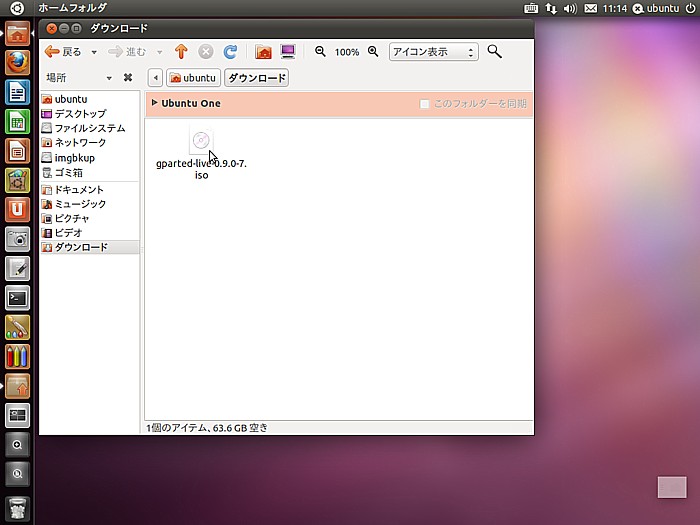
Task: Open workspace switcher launcher icon
Action: pos(17,416)
